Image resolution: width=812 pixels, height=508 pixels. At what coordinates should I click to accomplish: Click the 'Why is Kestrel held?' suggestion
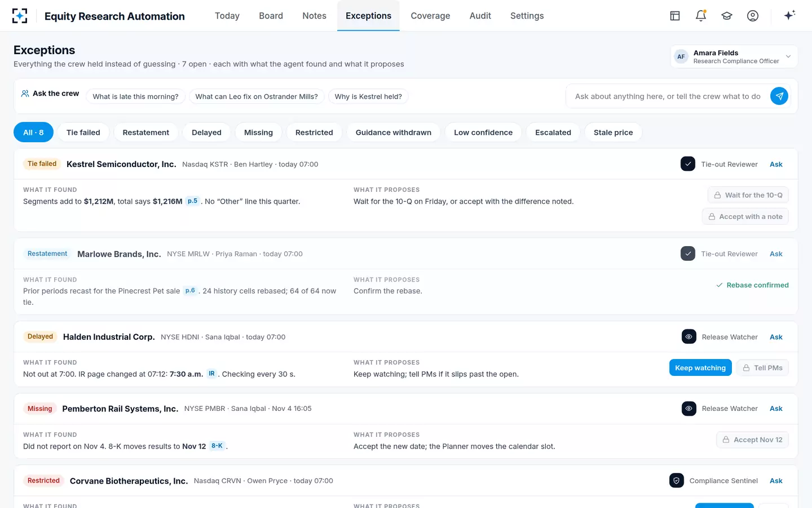click(x=368, y=97)
